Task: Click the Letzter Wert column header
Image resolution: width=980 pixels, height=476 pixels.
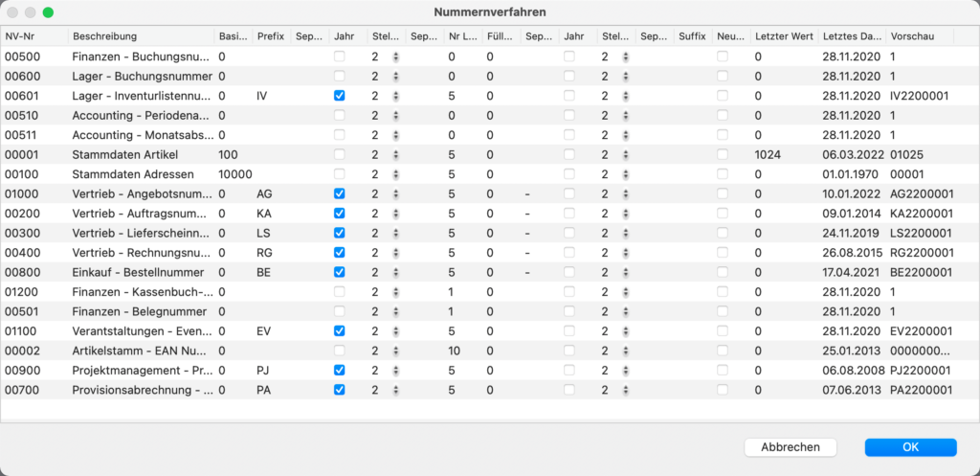Action: click(x=783, y=36)
